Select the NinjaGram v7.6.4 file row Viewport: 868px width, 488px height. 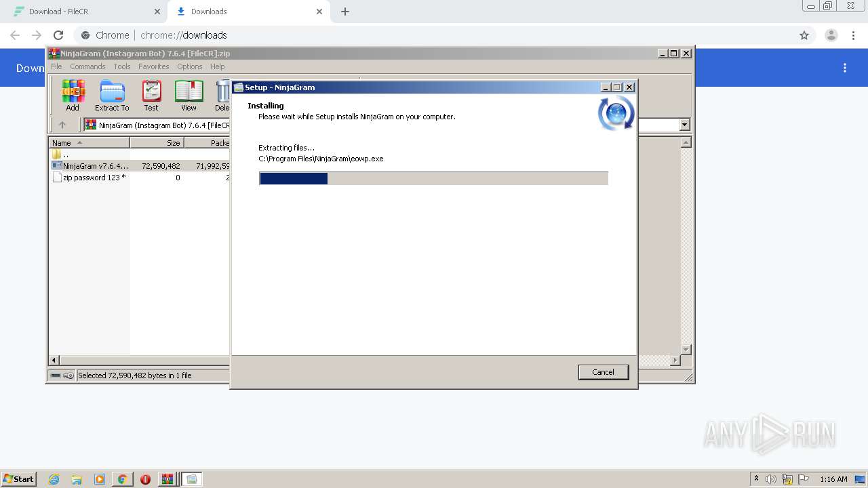(x=140, y=166)
